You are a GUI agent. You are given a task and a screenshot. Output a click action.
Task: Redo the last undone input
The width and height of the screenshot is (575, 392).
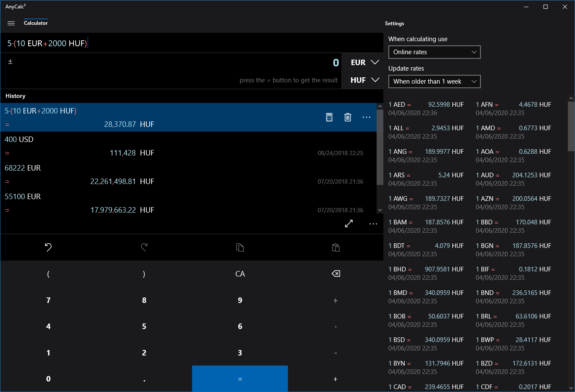(x=144, y=247)
